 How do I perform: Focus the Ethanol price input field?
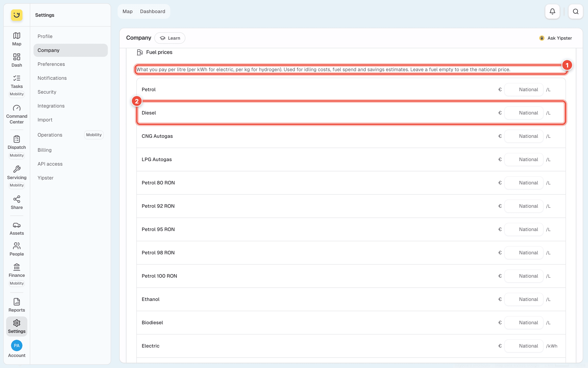pos(524,299)
